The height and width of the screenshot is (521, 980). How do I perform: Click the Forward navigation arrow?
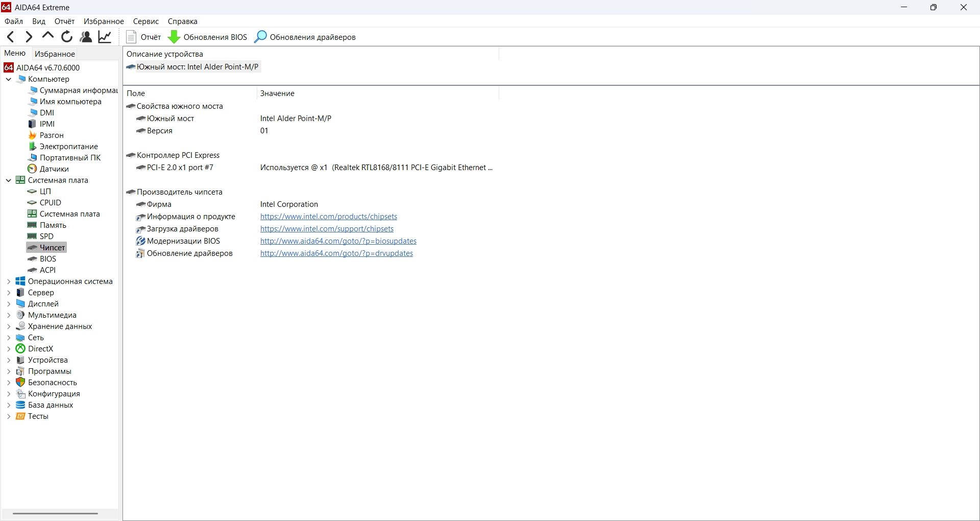pyautogui.click(x=29, y=37)
